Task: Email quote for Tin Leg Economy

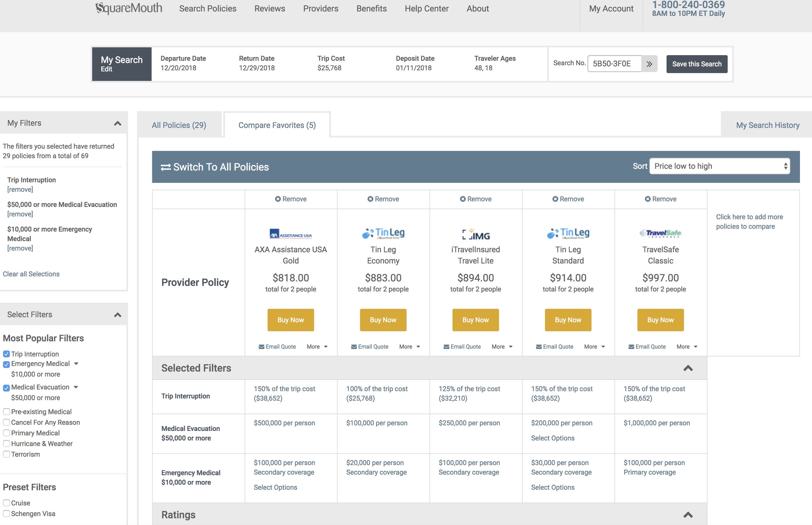Action: [x=370, y=347]
